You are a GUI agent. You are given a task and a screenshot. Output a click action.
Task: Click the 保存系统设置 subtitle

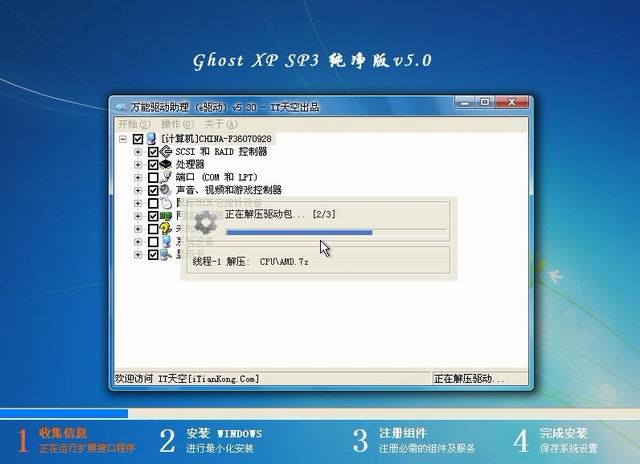[x=569, y=448]
